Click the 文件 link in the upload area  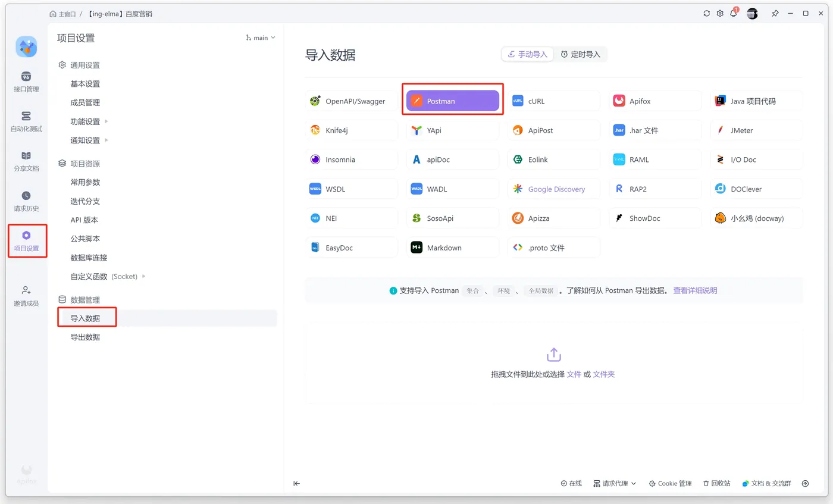574,374
